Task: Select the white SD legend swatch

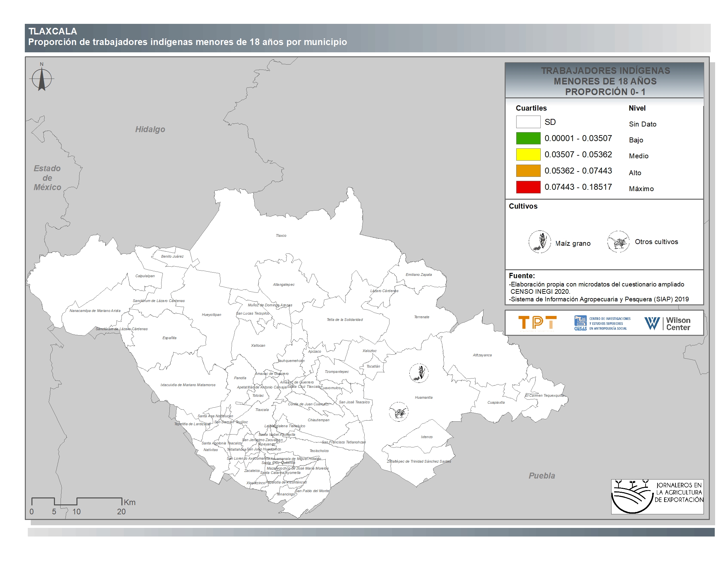Action: click(528, 122)
